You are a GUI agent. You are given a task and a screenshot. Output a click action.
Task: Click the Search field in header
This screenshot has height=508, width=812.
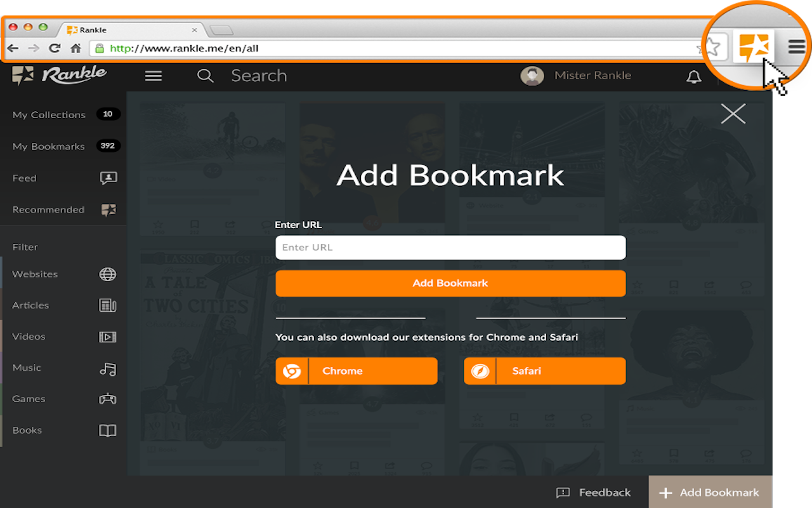click(259, 76)
